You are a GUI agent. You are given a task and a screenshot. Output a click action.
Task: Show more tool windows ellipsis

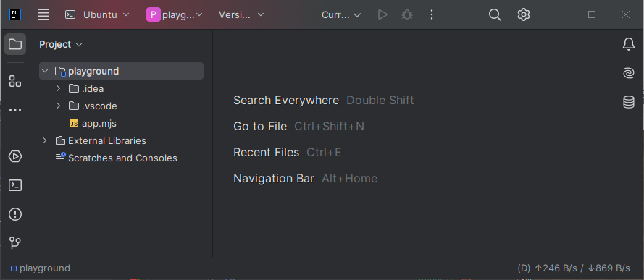[x=15, y=110]
